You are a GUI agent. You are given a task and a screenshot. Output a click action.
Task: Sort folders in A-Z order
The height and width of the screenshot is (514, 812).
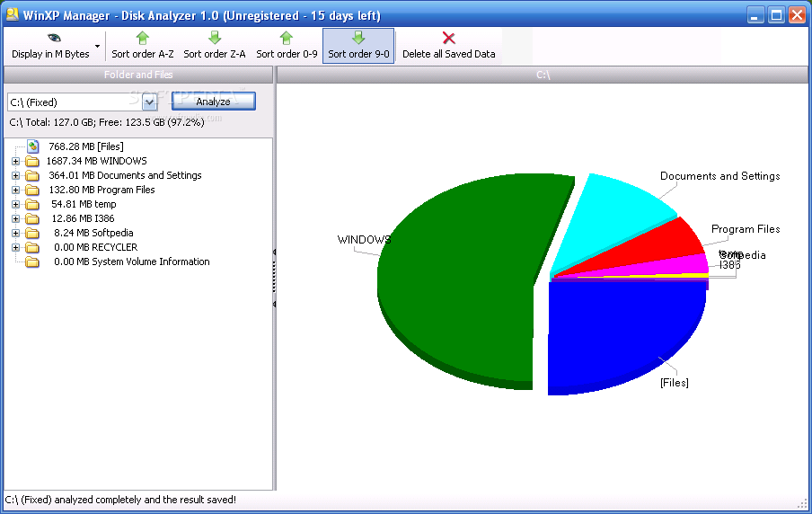pos(143,46)
